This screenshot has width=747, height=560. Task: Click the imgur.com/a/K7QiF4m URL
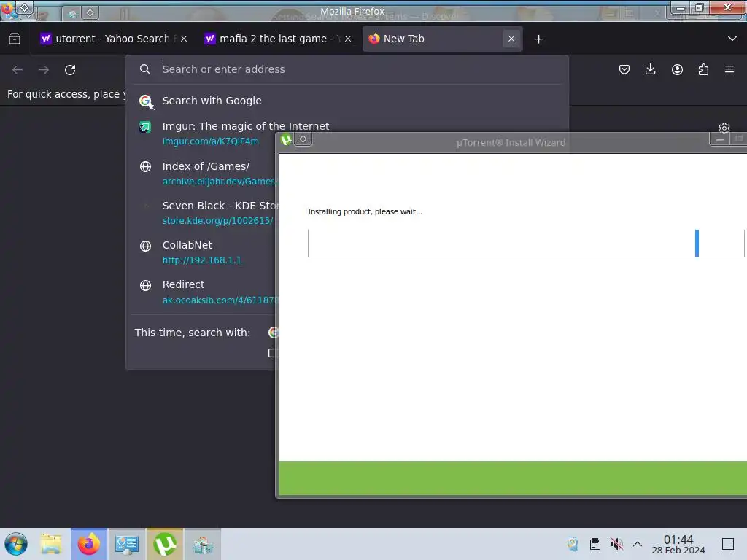pos(211,141)
